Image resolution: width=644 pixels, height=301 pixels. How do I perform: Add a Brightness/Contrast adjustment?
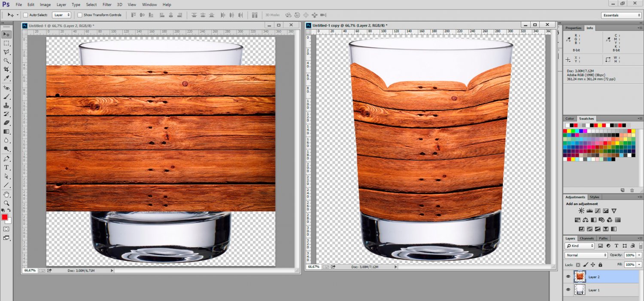[581, 211]
